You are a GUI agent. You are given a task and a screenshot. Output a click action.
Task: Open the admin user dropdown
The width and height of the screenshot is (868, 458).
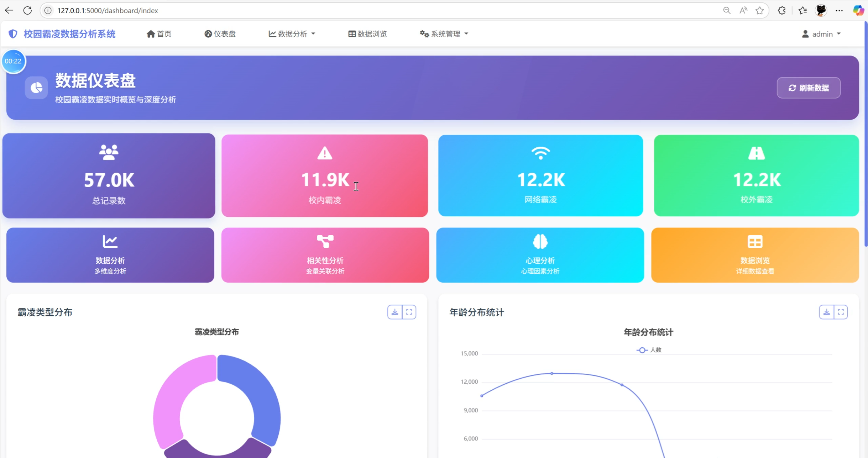pos(821,34)
